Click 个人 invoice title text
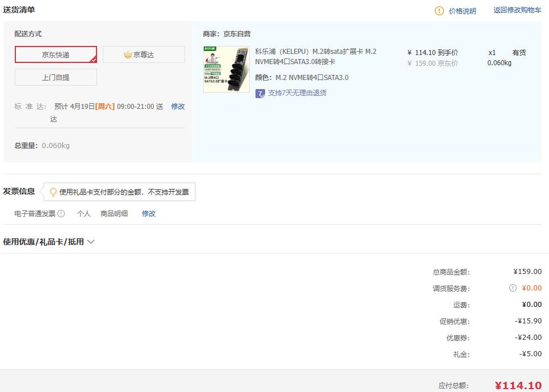Screen dimensions: 549x392 point(83,213)
